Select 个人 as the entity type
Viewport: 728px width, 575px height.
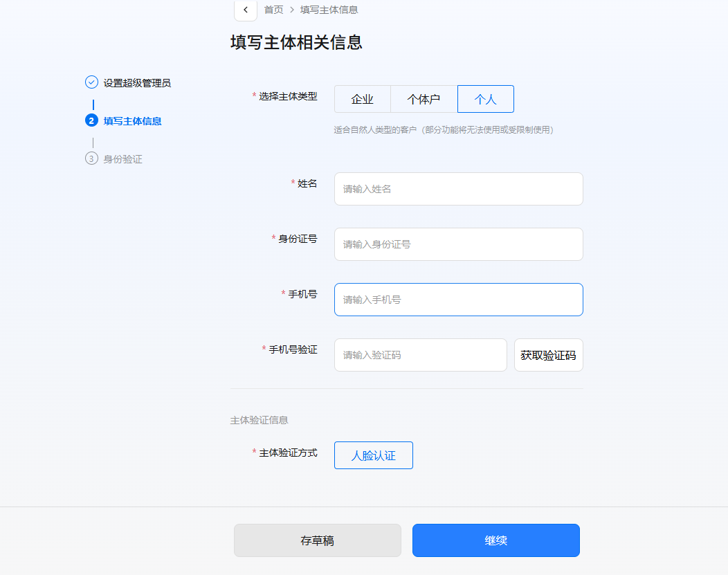[485, 99]
